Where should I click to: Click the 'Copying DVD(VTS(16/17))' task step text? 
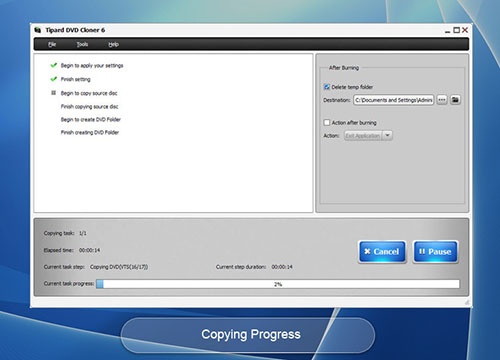tap(119, 267)
